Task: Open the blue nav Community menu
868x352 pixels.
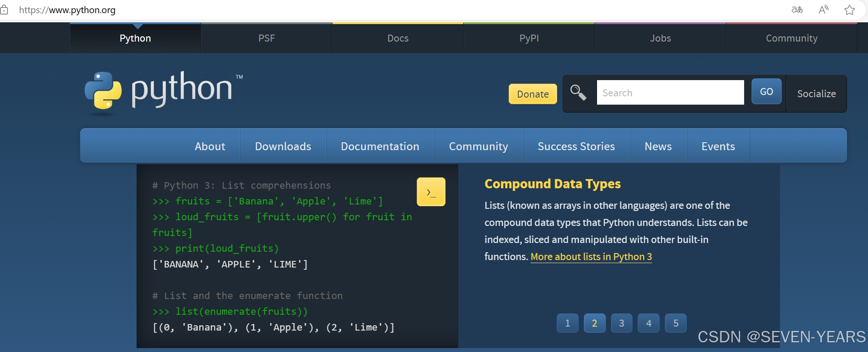Action: (x=478, y=146)
